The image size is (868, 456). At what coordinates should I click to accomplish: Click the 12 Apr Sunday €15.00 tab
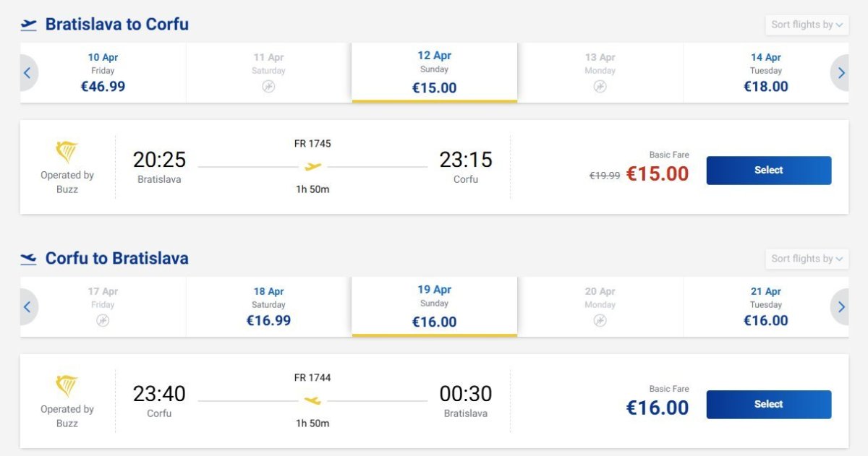click(434, 72)
